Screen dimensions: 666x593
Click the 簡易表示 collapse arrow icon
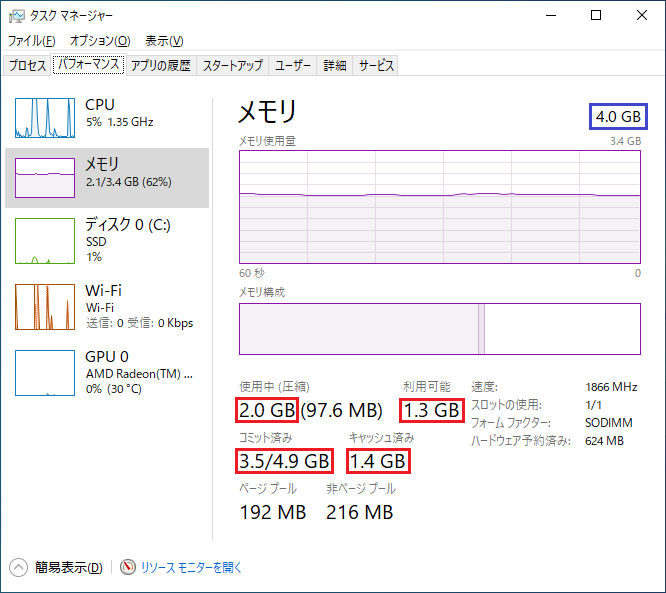[x=18, y=568]
